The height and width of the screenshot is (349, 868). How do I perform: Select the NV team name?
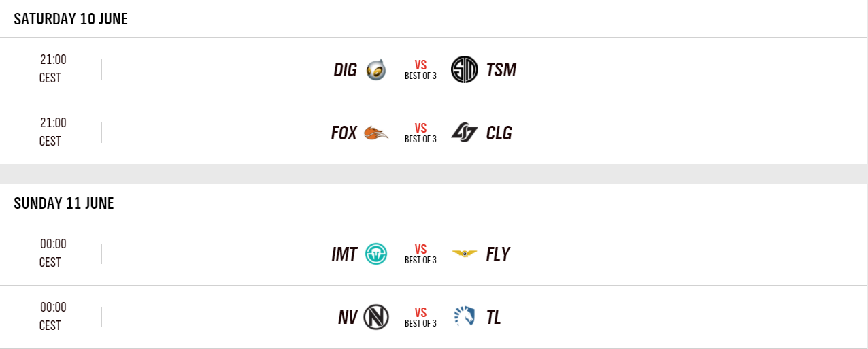[x=348, y=317]
